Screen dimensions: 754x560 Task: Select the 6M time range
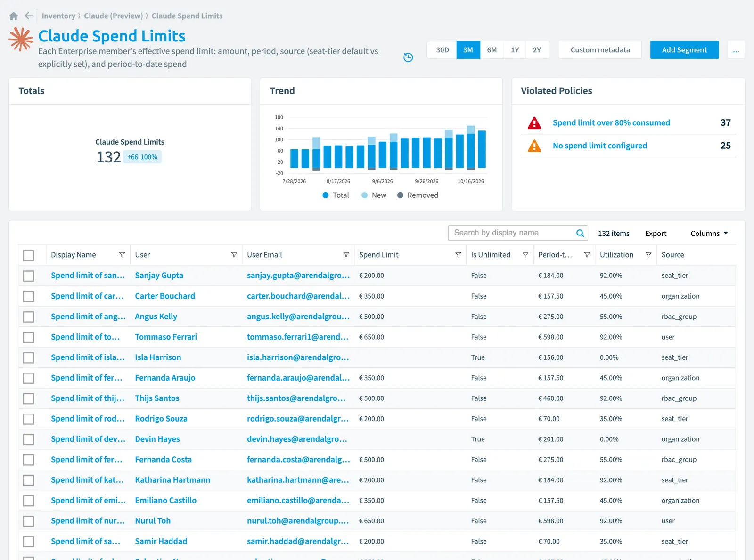click(x=492, y=50)
